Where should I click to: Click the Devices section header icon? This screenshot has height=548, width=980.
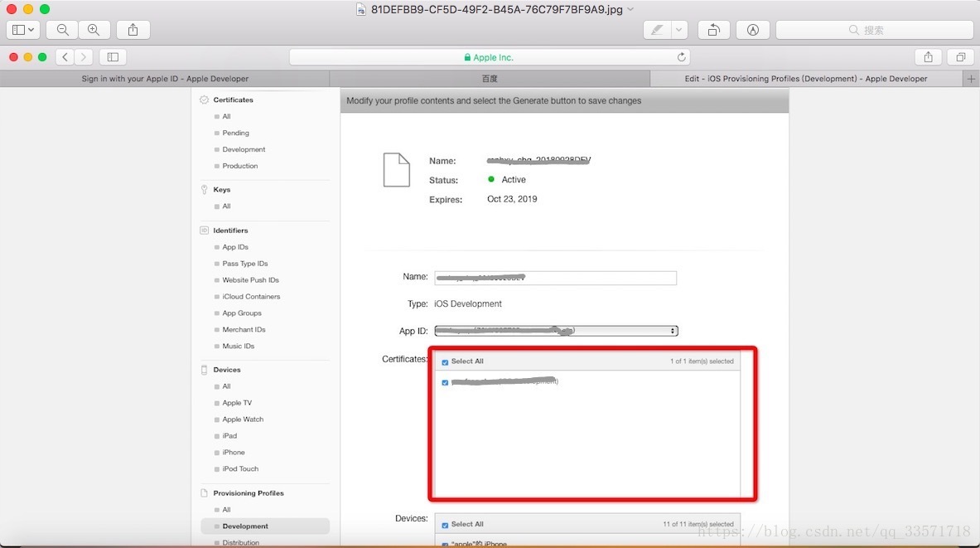click(204, 370)
